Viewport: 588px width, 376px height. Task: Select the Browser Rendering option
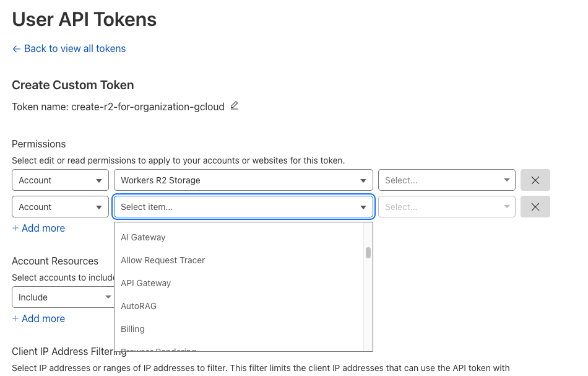coord(158,349)
